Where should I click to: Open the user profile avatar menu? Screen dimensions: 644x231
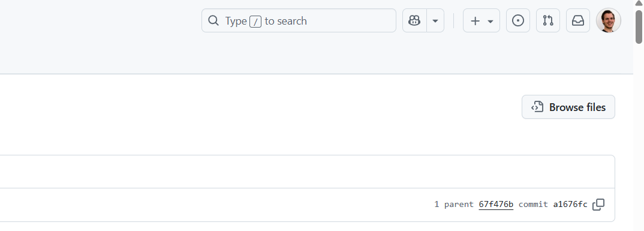pos(608,20)
